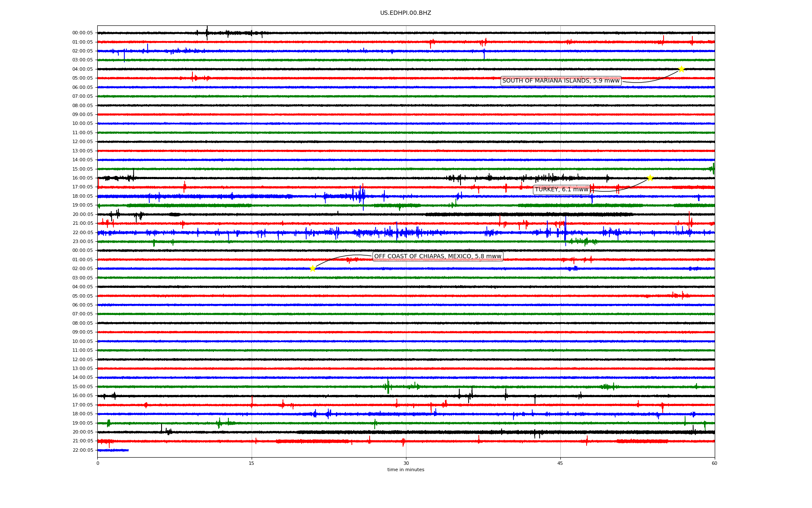Click the Turkey earthquake star marker

coord(650,178)
